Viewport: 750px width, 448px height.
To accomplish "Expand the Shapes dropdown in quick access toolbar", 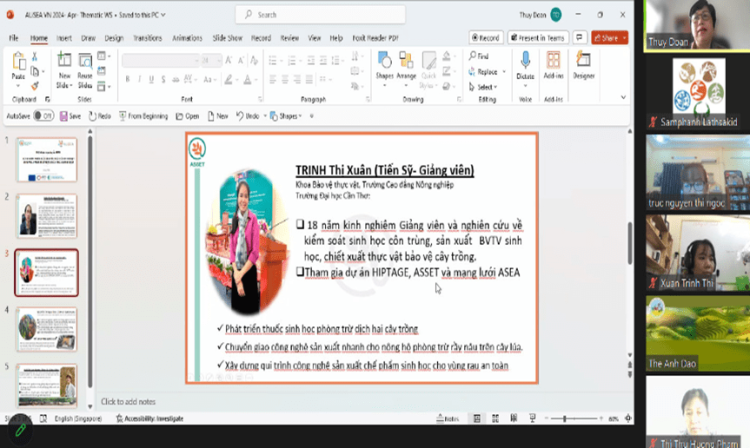I will 288,116.
